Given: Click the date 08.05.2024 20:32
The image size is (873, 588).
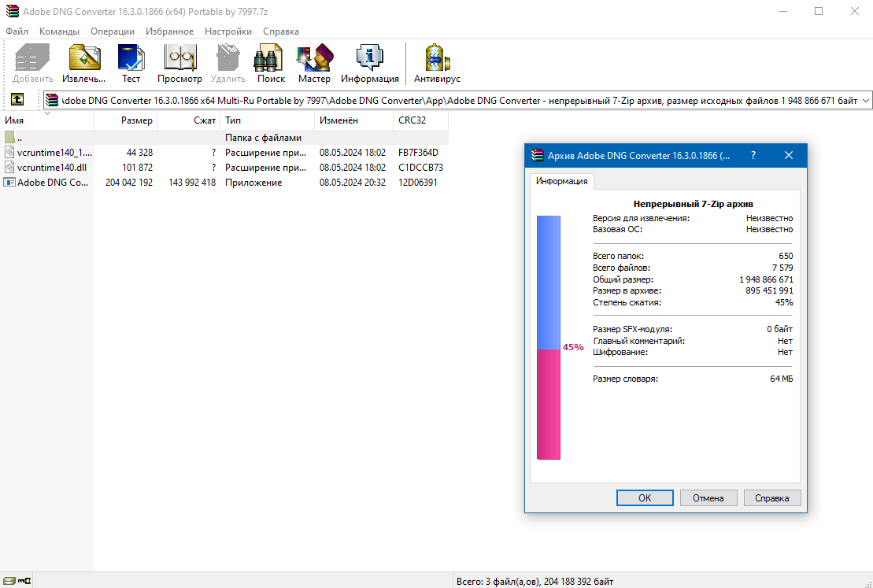Looking at the screenshot, I should pyautogui.click(x=353, y=182).
